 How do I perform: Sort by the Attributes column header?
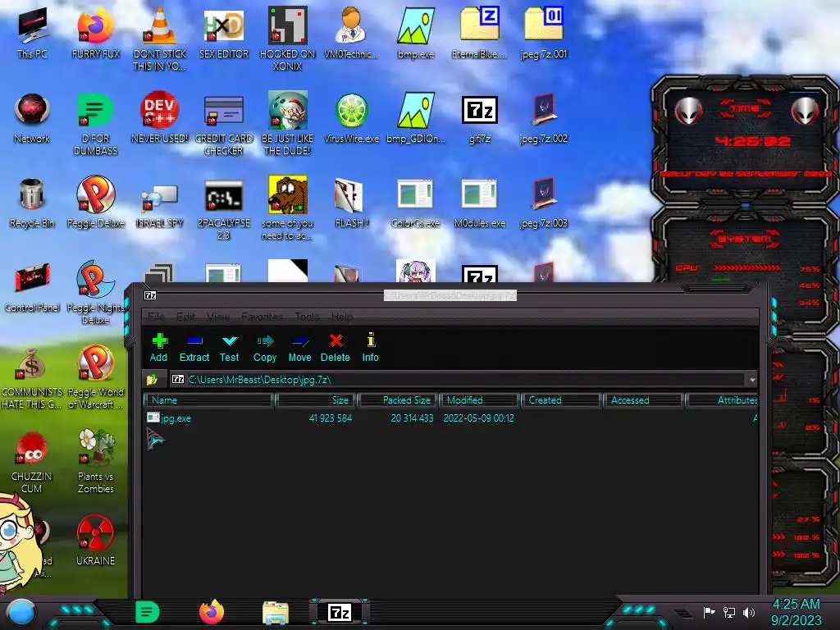coord(722,400)
